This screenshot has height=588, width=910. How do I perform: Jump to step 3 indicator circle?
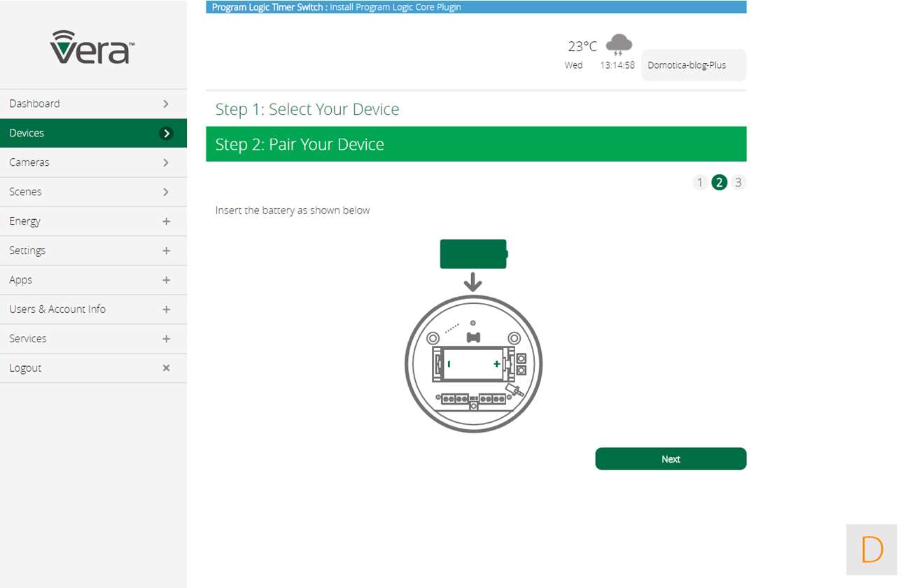coord(738,183)
